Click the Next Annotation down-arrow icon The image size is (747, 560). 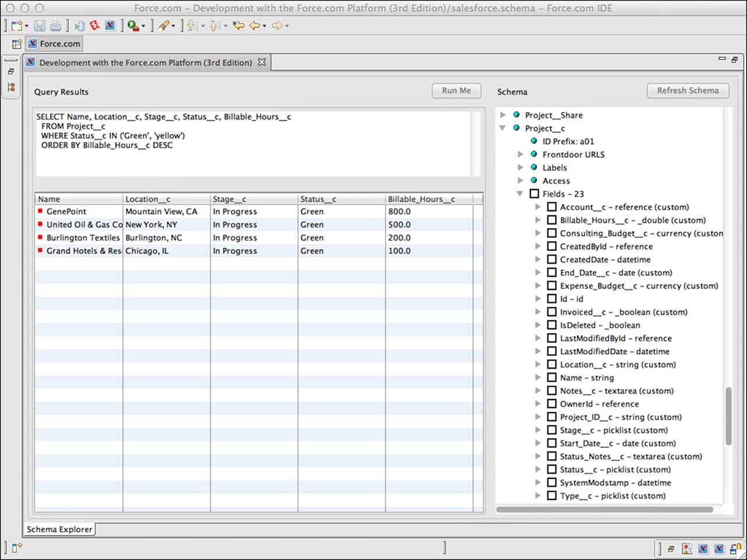[x=192, y=26]
